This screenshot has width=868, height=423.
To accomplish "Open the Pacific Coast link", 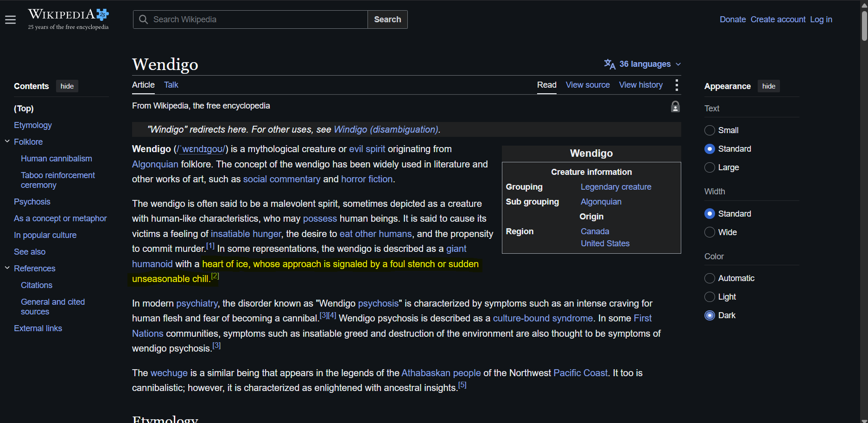I will point(581,373).
